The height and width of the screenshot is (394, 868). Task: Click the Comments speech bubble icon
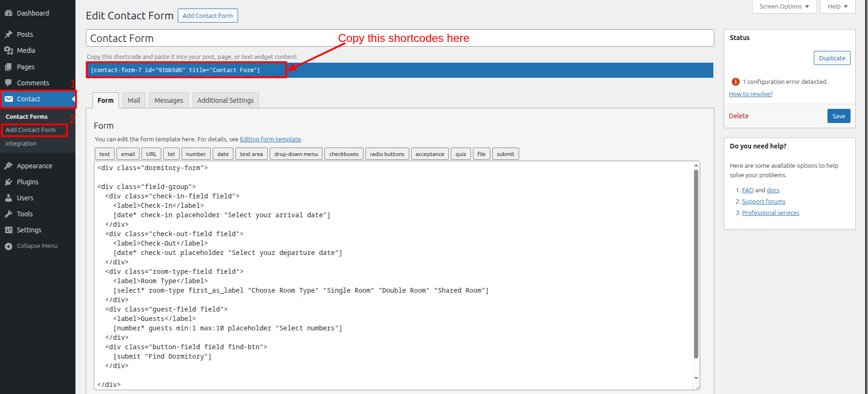tap(8, 83)
